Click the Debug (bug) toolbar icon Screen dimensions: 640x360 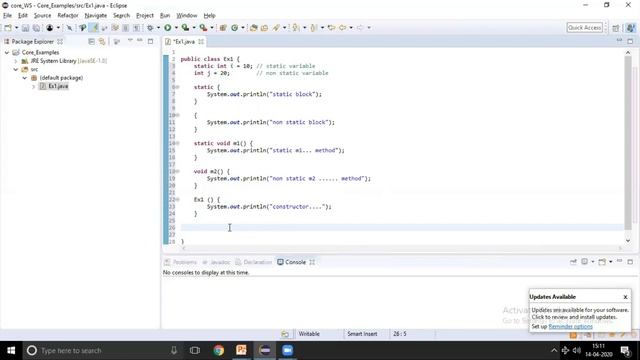click(150, 28)
